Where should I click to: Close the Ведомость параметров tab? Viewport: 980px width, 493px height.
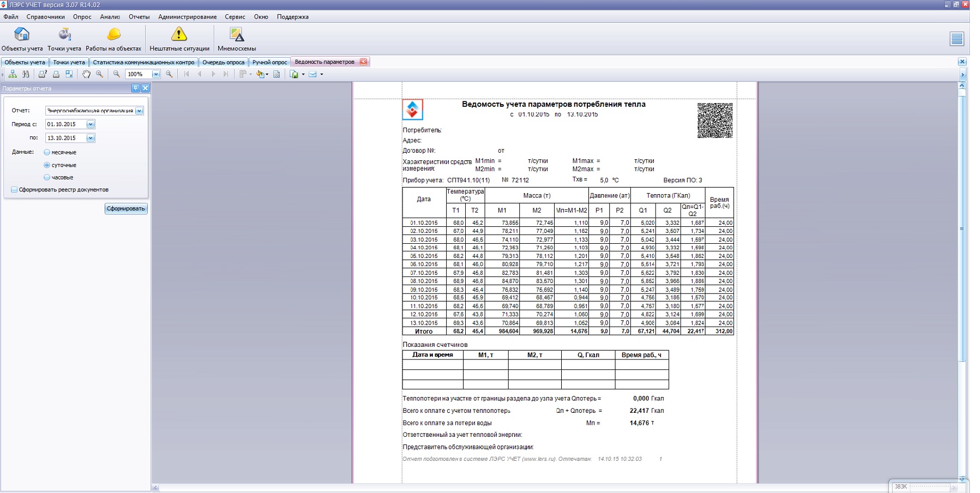[363, 62]
